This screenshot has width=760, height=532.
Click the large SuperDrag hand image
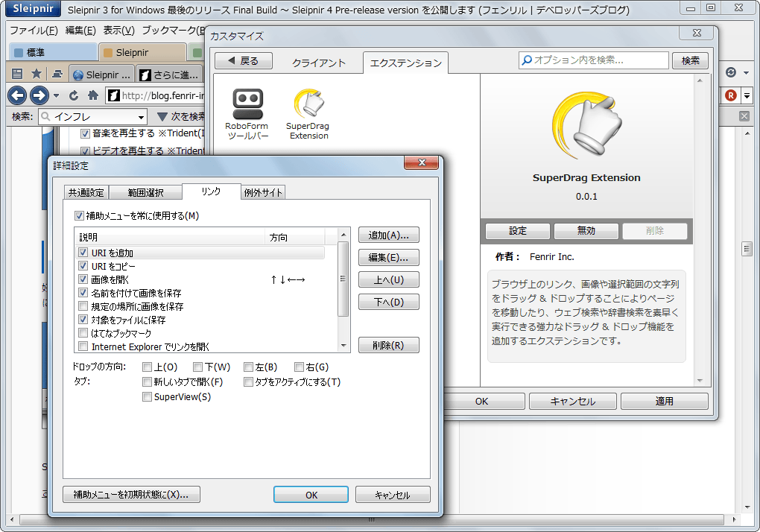[x=586, y=127]
